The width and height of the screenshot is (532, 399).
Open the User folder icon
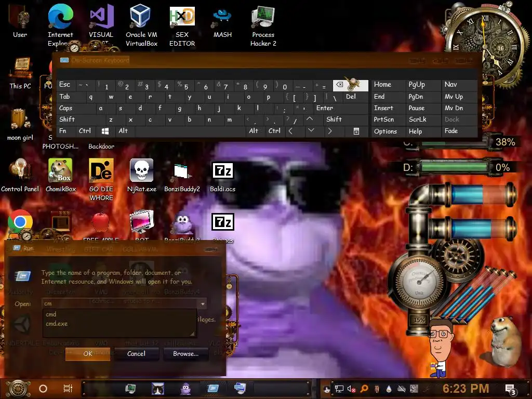click(20, 22)
